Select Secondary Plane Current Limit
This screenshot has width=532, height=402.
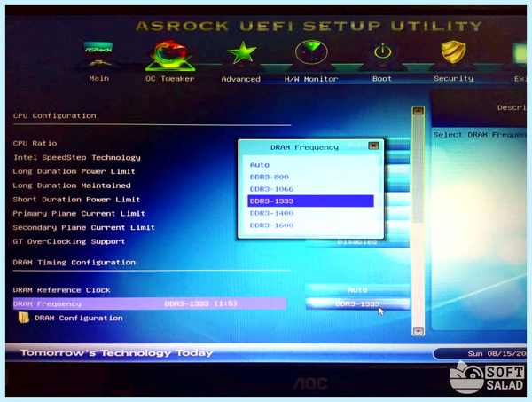84,227
